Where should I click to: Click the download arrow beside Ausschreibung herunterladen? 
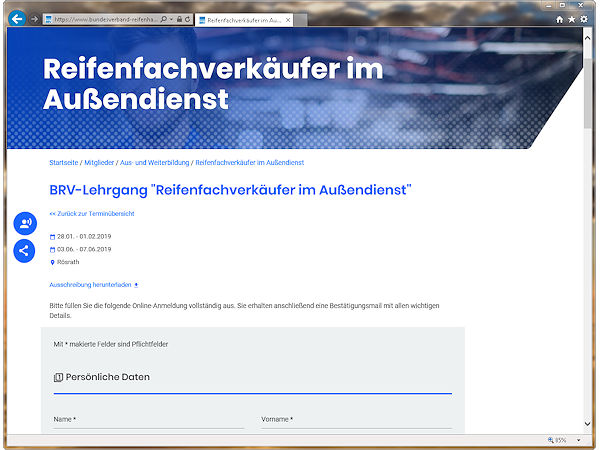[136, 285]
